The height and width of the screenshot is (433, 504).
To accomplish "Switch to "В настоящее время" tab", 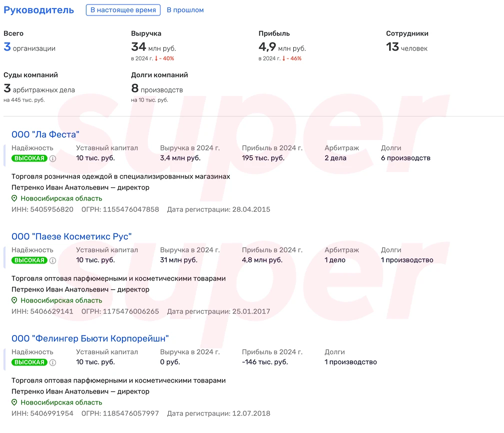I will pos(123,10).
